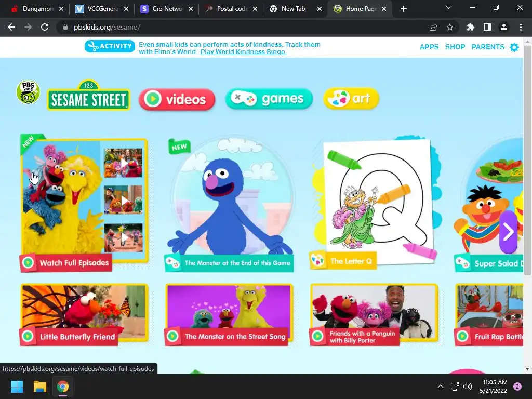Open the Chrome profile icon
This screenshot has width=532, height=399.
coord(504,27)
